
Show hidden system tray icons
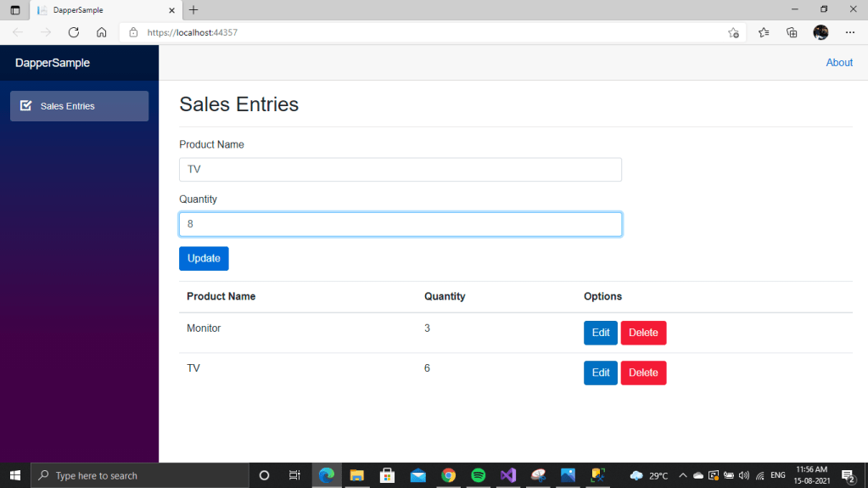pyautogui.click(x=682, y=475)
